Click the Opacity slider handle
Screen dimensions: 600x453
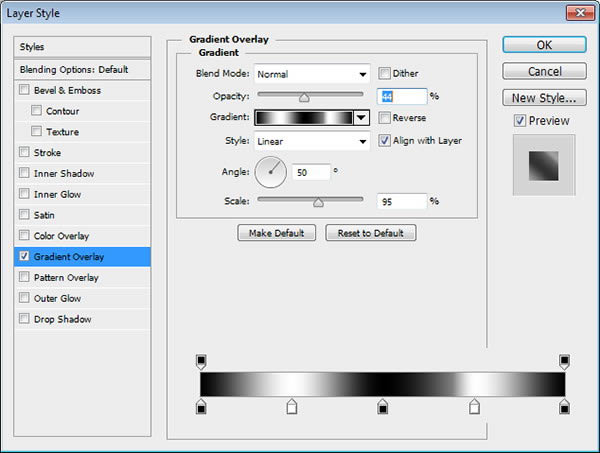[x=304, y=98]
